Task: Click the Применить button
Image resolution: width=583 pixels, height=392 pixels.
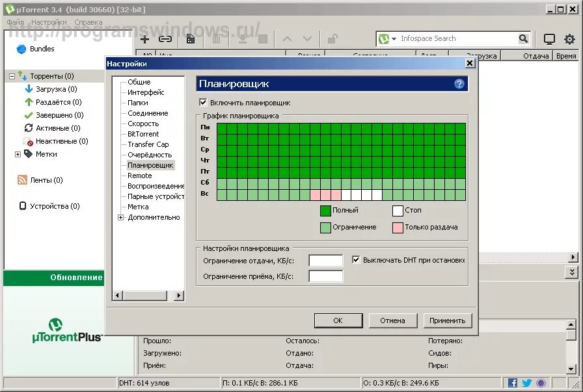Action: coord(447,320)
